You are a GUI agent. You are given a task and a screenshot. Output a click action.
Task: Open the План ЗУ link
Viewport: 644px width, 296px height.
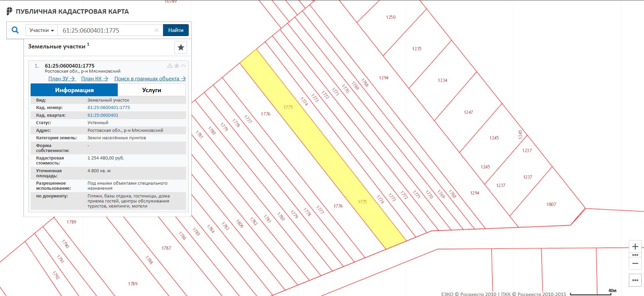click(x=62, y=78)
